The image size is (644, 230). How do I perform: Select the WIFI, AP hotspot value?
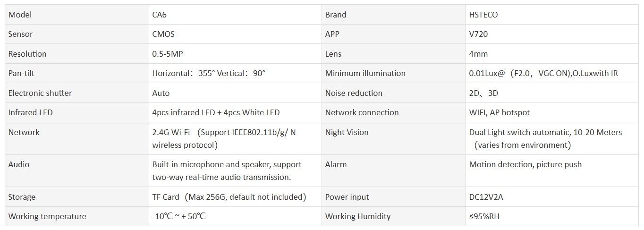pos(500,112)
